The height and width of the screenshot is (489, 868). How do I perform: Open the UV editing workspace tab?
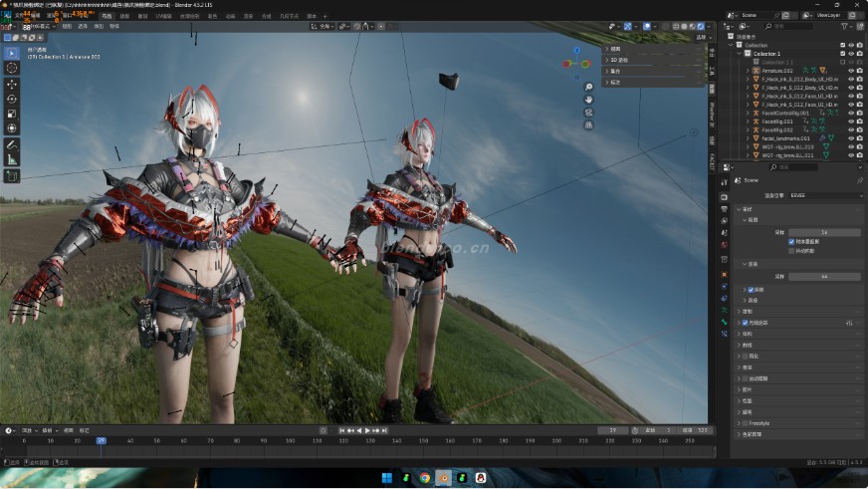point(164,16)
